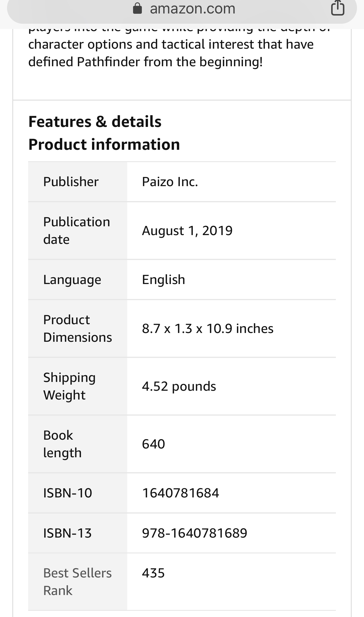Click the ISBN-13 row label

coord(67,533)
